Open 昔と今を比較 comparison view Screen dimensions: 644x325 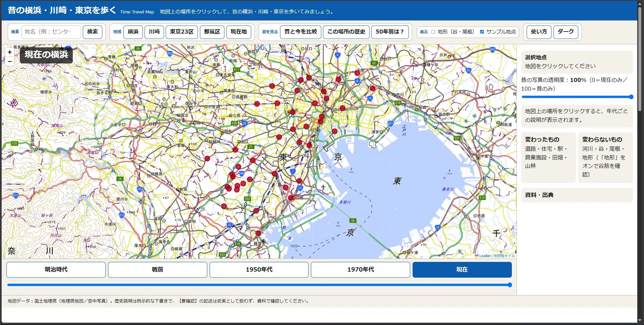[301, 32]
